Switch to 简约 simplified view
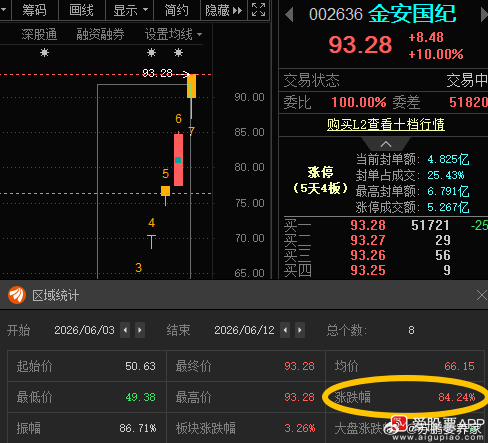This screenshot has height=443, width=488. click(177, 10)
